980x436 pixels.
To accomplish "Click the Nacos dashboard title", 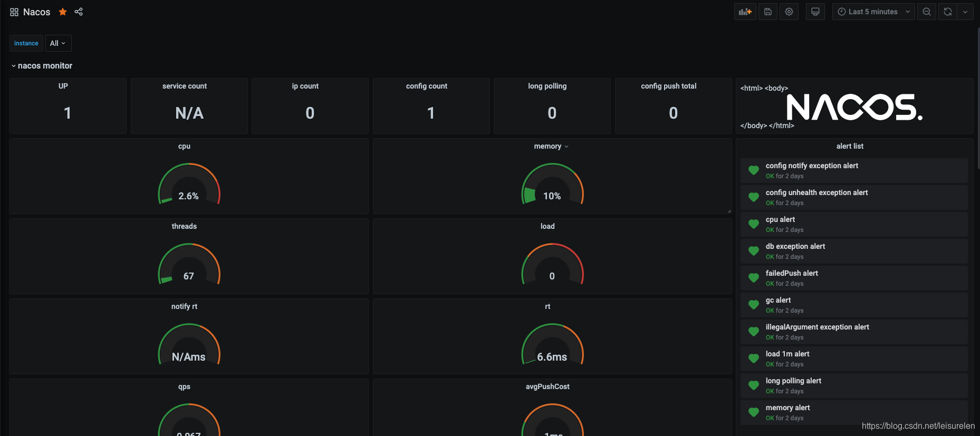I will click(36, 12).
